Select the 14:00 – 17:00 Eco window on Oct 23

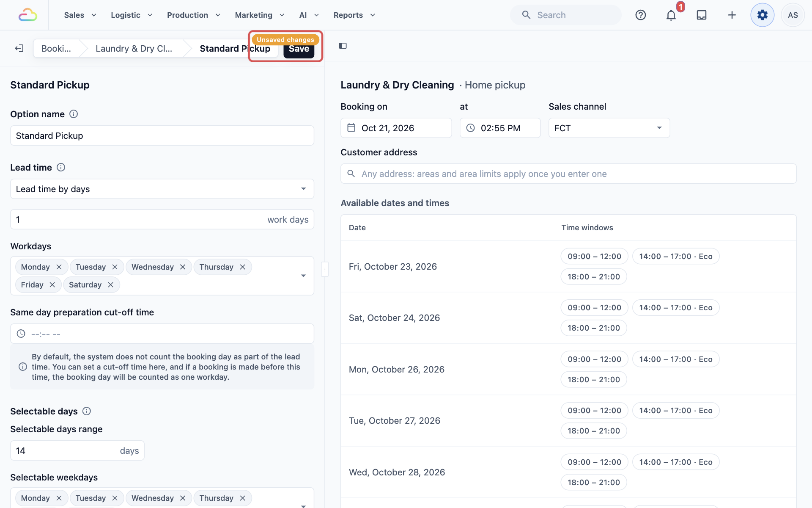(676, 256)
